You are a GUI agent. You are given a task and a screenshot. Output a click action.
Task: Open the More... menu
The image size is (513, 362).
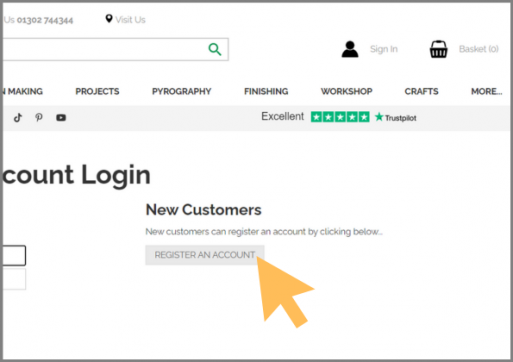pyautogui.click(x=486, y=91)
